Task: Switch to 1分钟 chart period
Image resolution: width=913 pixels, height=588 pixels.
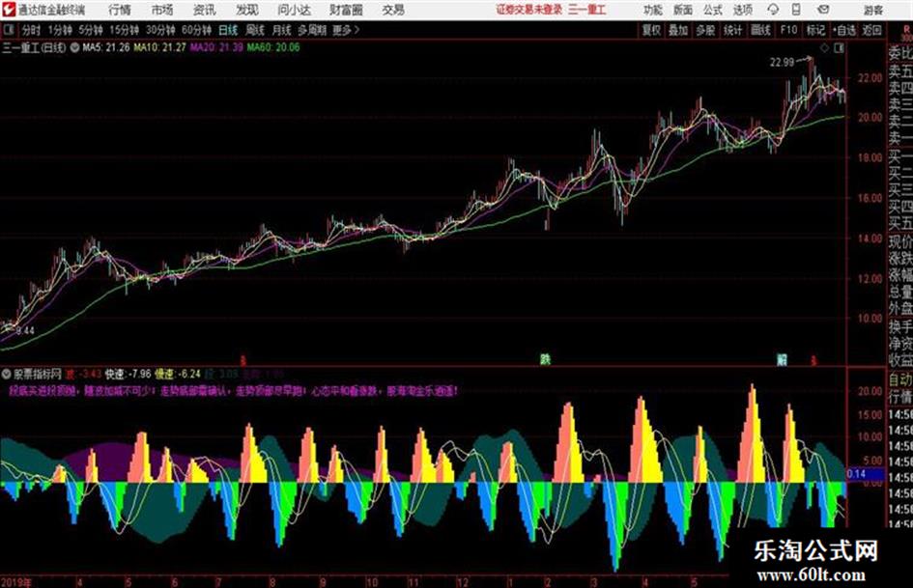Action: tap(60, 30)
